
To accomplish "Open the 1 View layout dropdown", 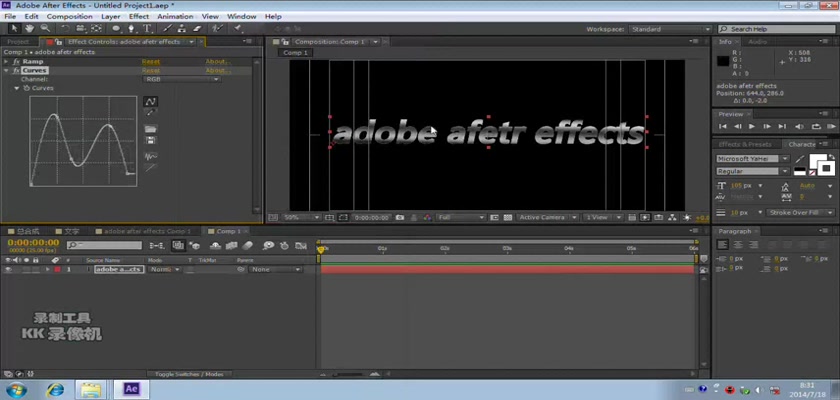I will pos(603,218).
